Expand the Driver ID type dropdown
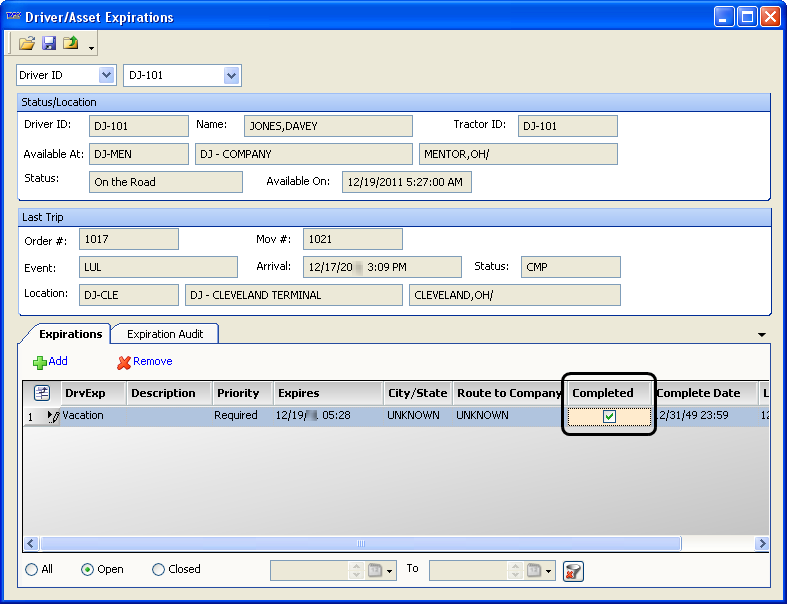 pyautogui.click(x=107, y=76)
